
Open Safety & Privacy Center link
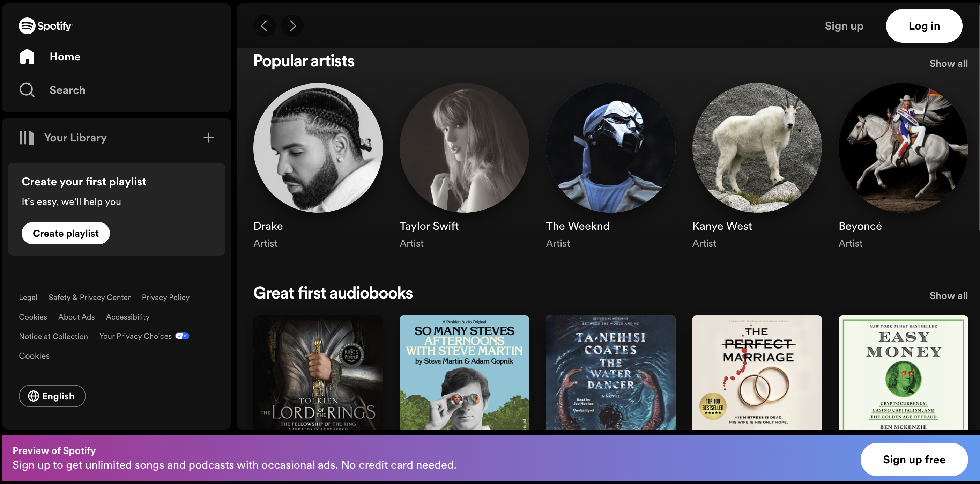pyautogui.click(x=89, y=298)
